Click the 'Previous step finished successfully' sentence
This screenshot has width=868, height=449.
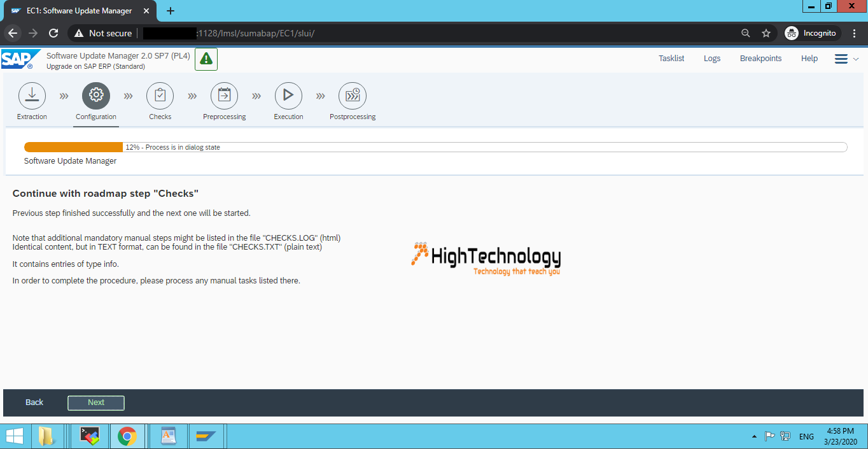[132, 213]
